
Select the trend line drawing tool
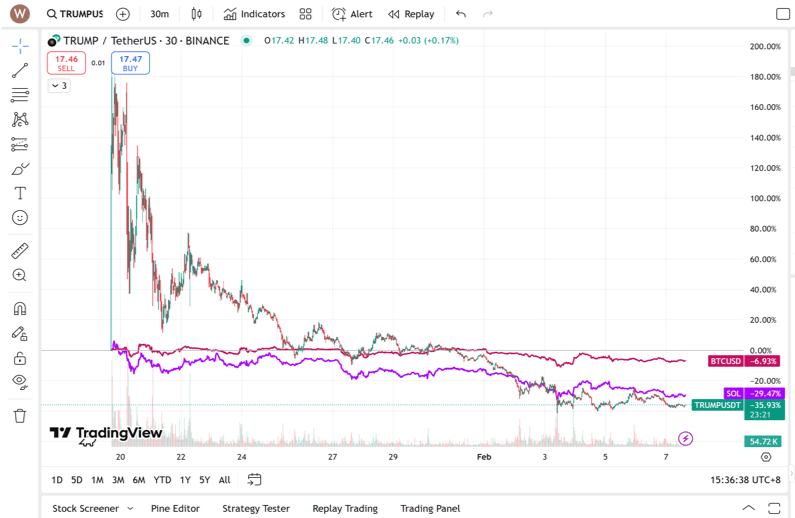(20, 70)
